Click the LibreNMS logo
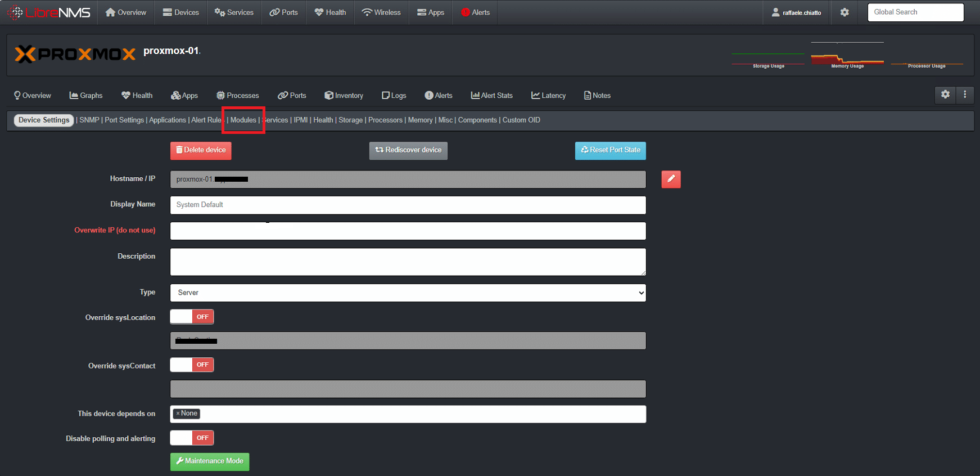 click(48, 12)
